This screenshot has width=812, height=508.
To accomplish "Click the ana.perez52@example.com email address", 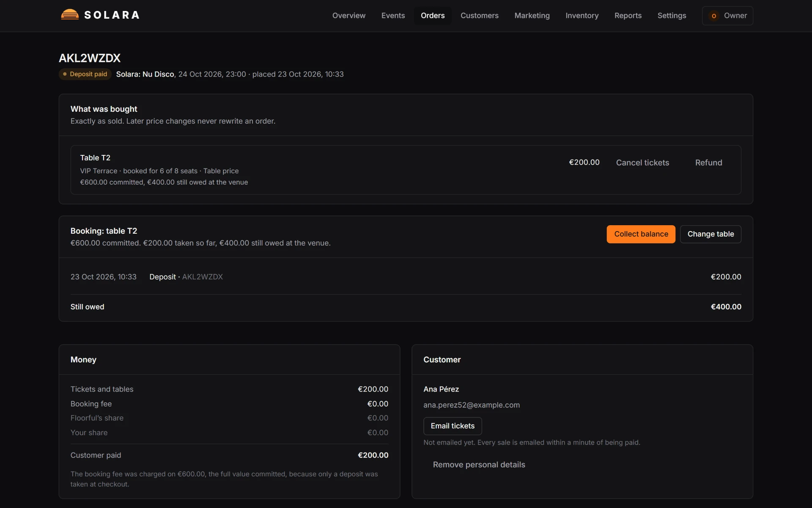I will coord(472,405).
